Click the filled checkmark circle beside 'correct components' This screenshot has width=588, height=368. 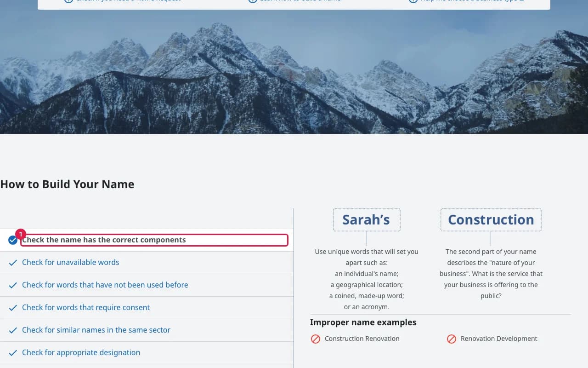[x=13, y=240]
